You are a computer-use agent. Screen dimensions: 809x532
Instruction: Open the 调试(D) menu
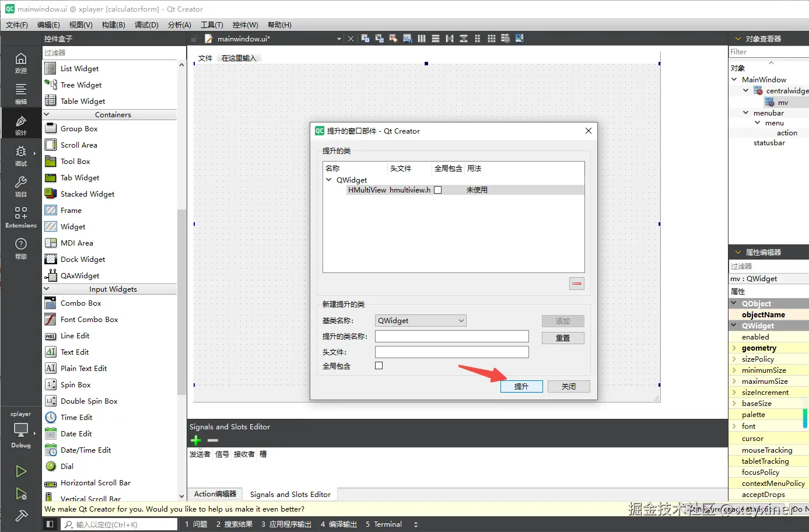[x=146, y=25]
